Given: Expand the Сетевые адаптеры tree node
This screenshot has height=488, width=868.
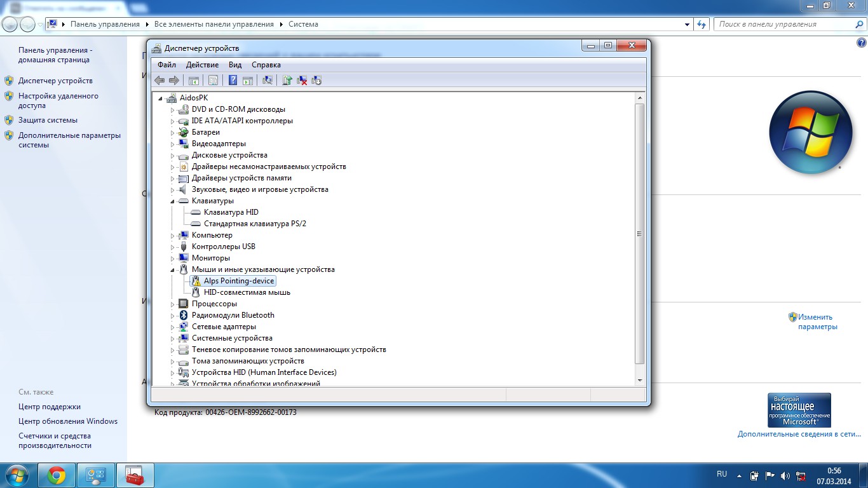Looking at the screenshot, I should tap(172, 327).
